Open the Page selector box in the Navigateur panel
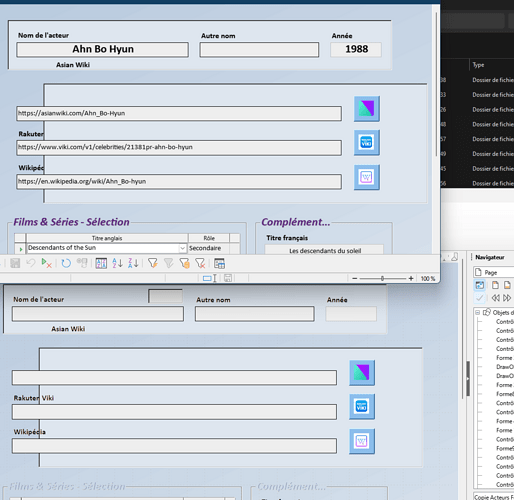This screenshot has width=514, height=500. click(494, 272)
